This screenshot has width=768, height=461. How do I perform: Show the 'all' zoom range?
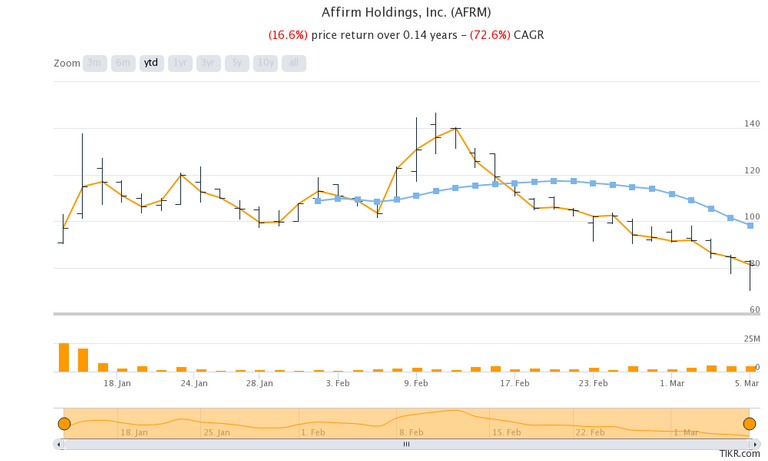[294, 62]
